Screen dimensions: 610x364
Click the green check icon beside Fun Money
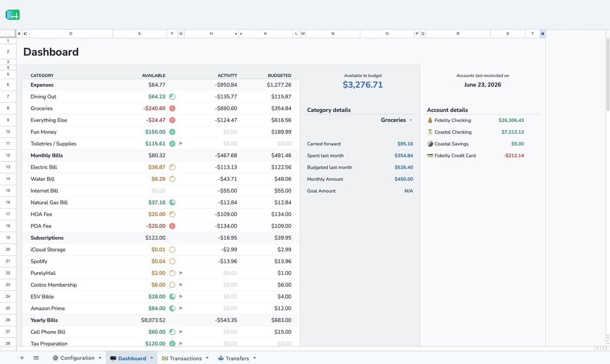pyautogui.click(x=172, y=132)
